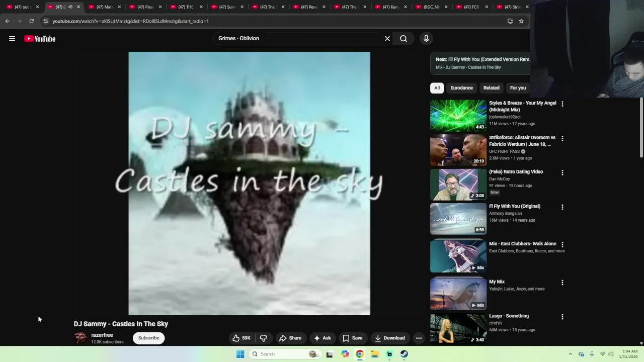The image size is (644, 362).
Task: Open I'll Fly With You (Original) title
Action: (x=515, y=206)
